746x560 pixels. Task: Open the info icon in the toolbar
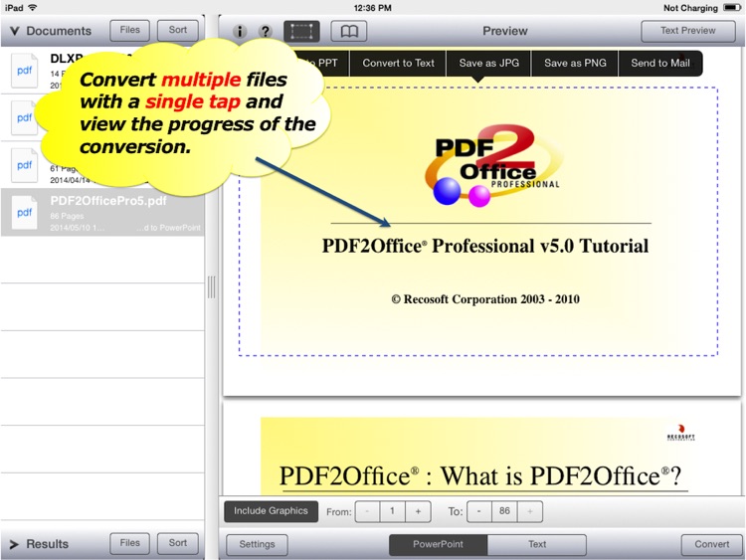(x=240, y=32)
